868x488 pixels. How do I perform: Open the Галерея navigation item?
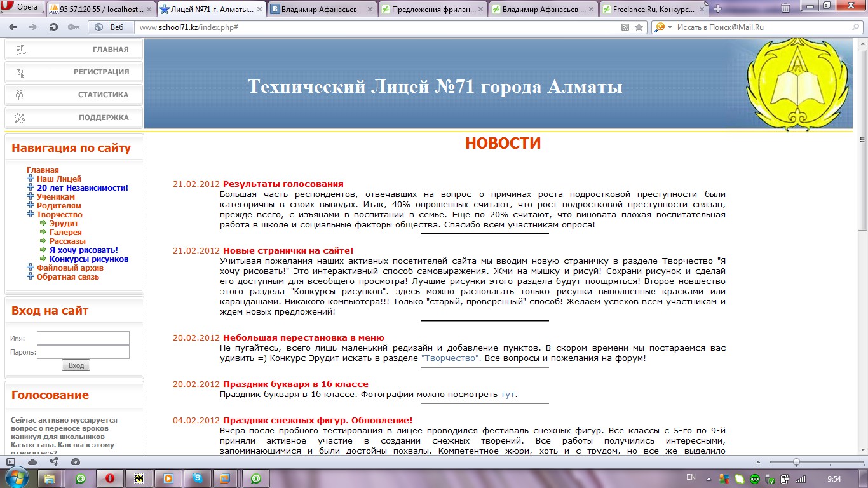pyautogui.click(x=66, y=233)
